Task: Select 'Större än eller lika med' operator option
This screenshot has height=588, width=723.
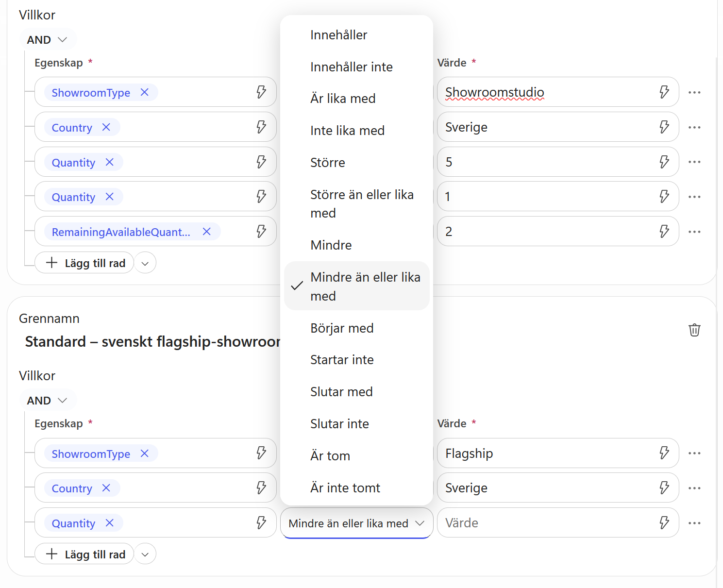Action: coord(357,204)
